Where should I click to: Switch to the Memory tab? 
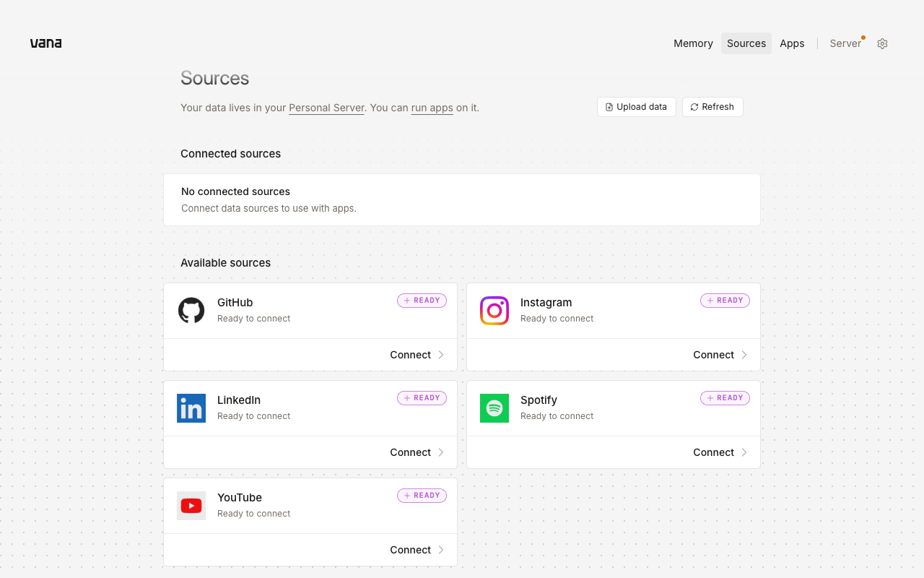[693, 43]
